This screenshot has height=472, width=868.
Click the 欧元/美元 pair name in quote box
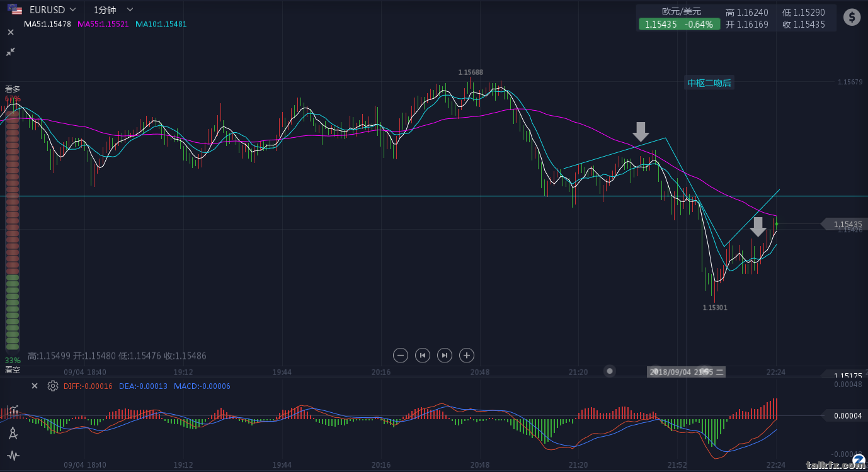682,11
